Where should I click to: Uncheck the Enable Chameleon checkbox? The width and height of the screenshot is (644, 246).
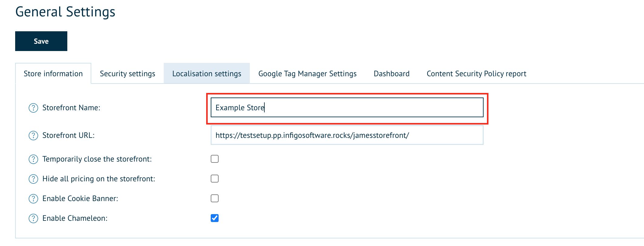pos(215,218)
